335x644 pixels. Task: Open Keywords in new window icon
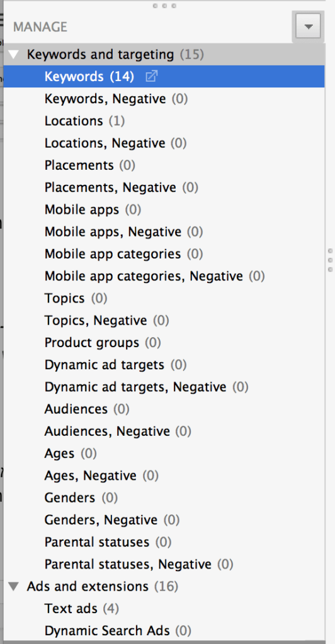click(x=152, y=76)
